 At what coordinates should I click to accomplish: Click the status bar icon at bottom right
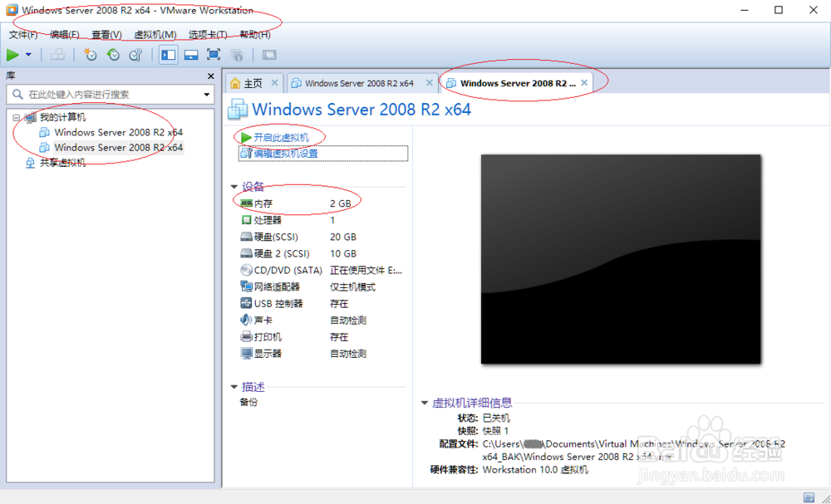[809, 497]
